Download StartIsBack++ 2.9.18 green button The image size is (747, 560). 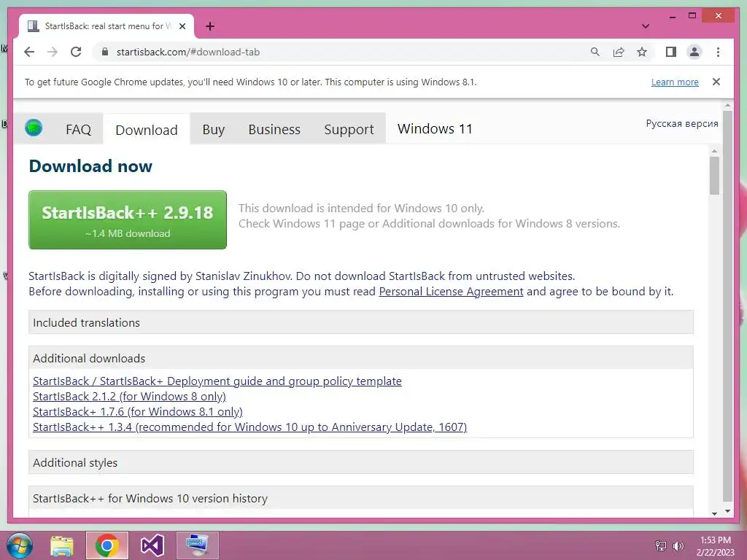pyautogui.click(x=127, y=219)
